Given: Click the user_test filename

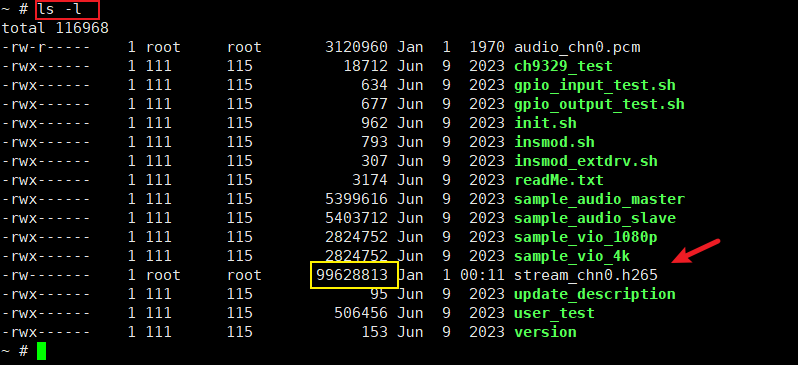Looking at the screenshot, I should click(554, 314).
